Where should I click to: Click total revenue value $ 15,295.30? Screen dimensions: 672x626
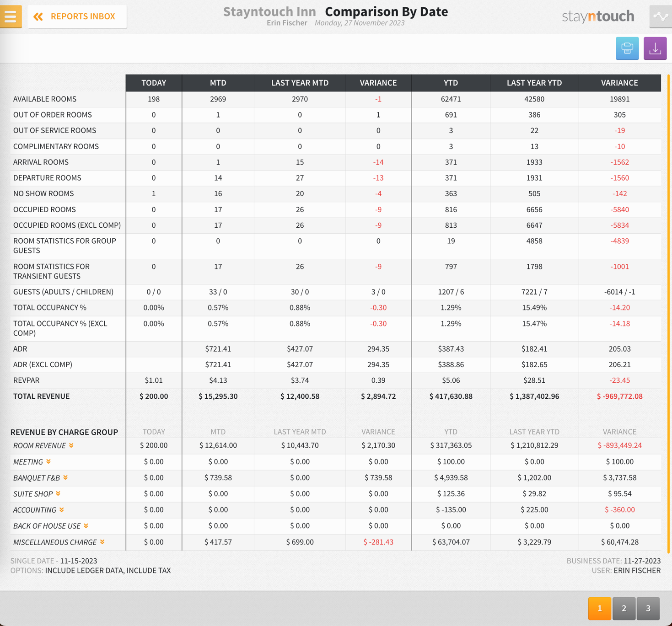pos(218,396)
